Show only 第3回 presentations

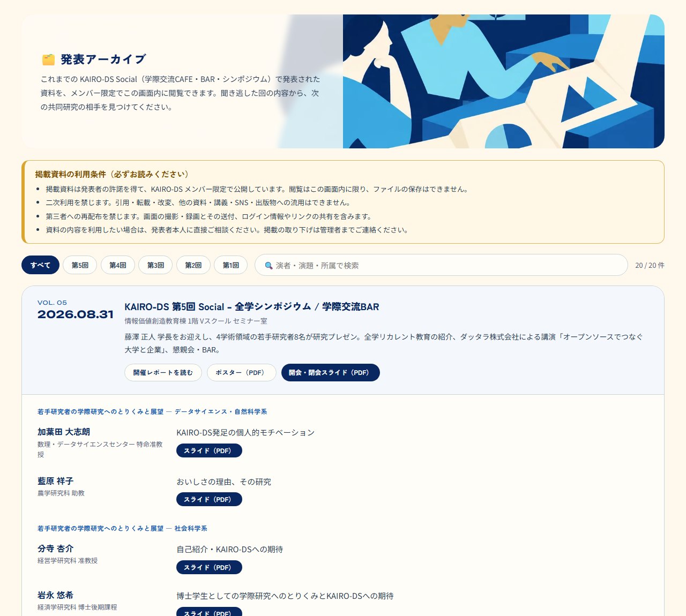coord(155,265)
